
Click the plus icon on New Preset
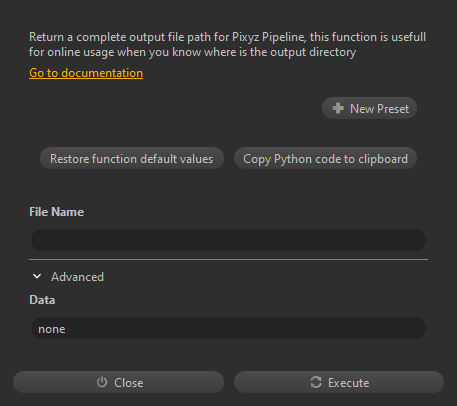click(x=338, y=108)
